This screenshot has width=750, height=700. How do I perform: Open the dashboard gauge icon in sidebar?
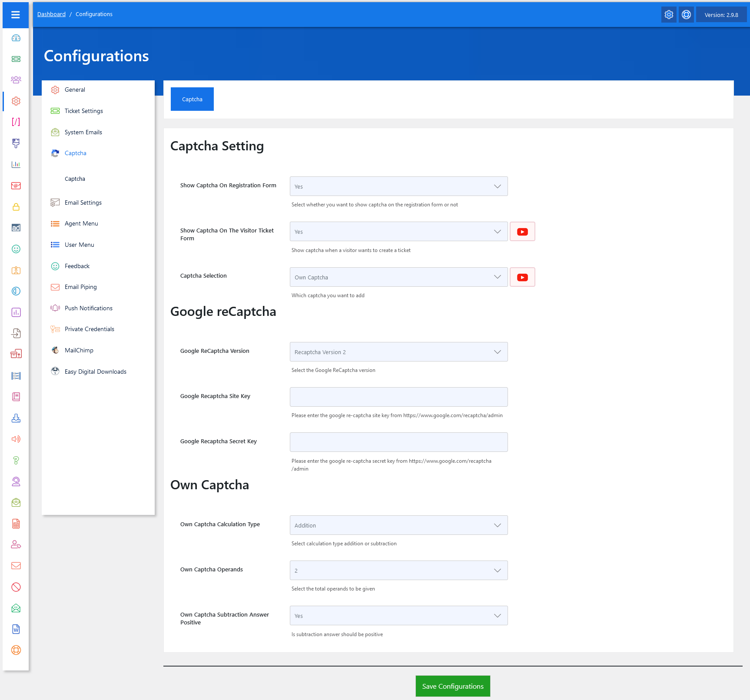16,38
